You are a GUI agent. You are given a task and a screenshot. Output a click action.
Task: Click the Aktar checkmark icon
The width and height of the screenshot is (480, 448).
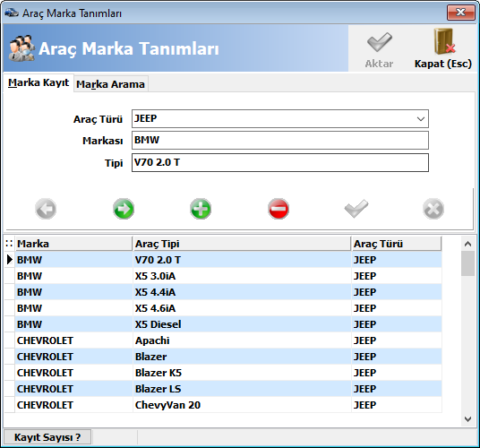tap(379, 42)
